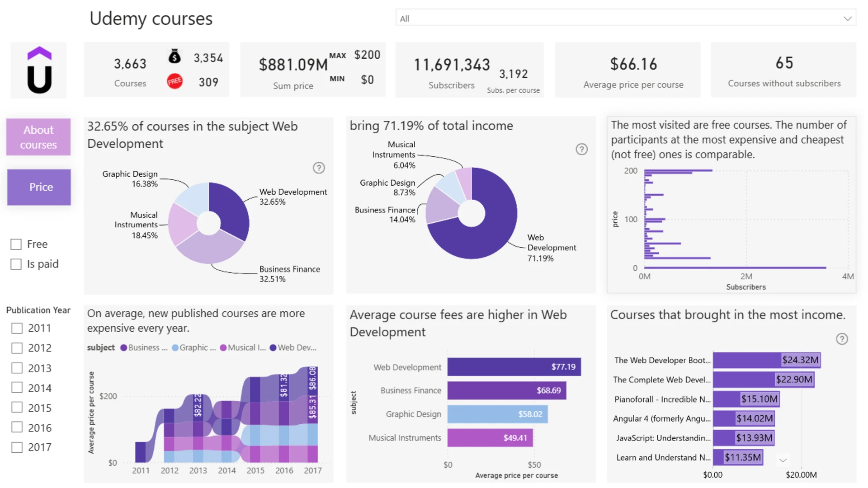Image resolution: width=868 pixels, height=488 pixels.
Task: Open help icon on total income donut chart
Action: 581,150
